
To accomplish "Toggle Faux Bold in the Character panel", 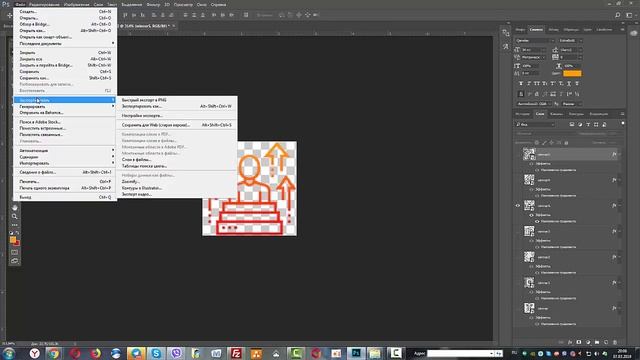I will [521, 84].
